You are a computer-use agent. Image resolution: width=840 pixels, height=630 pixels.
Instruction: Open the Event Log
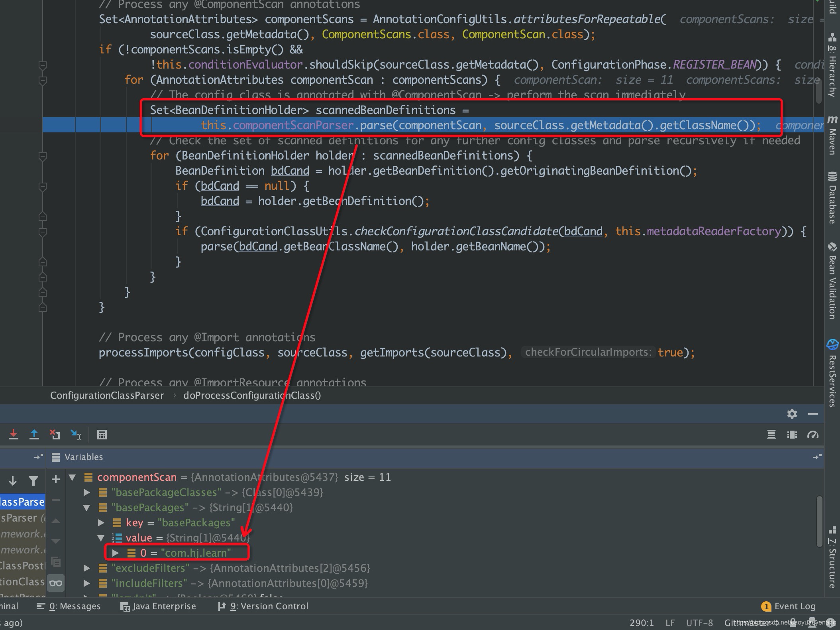[788, 606]
